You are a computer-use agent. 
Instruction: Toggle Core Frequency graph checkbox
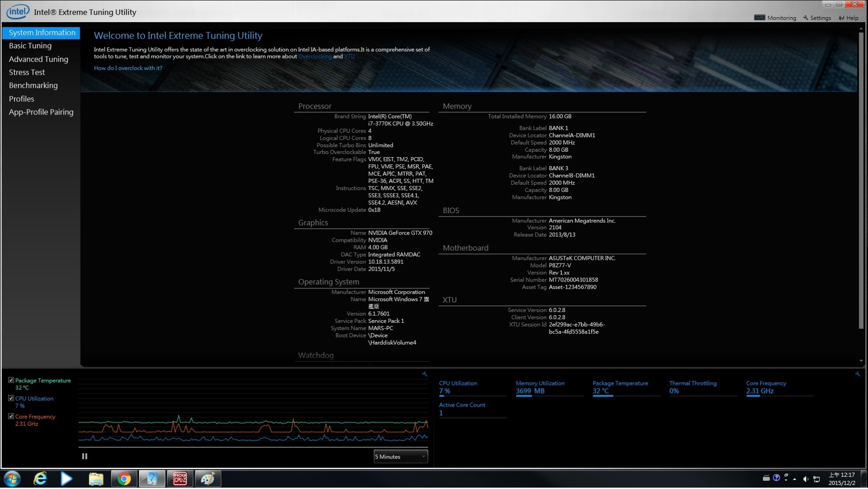point(11,417)
